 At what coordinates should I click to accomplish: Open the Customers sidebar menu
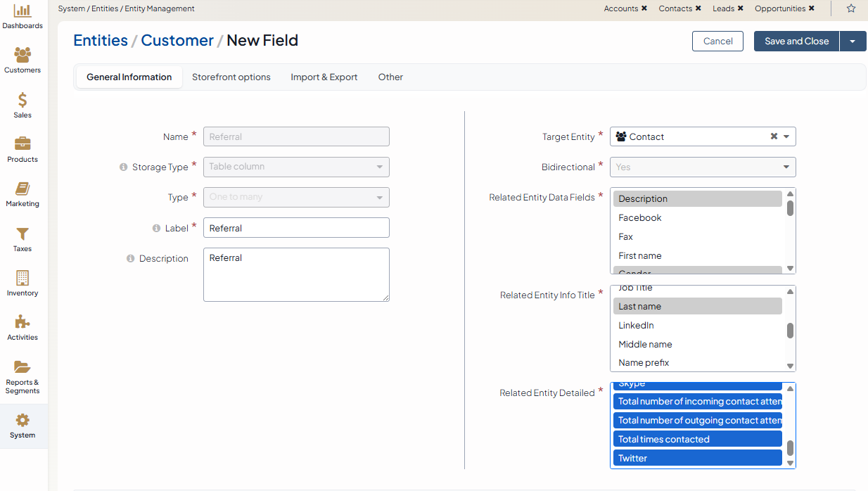click(23, 56)
